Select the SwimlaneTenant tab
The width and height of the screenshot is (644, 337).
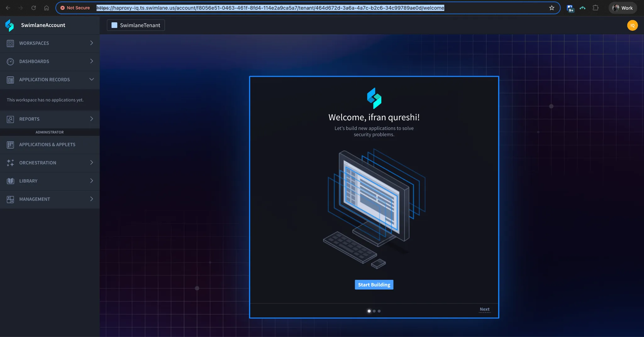[x=136, y=25]
